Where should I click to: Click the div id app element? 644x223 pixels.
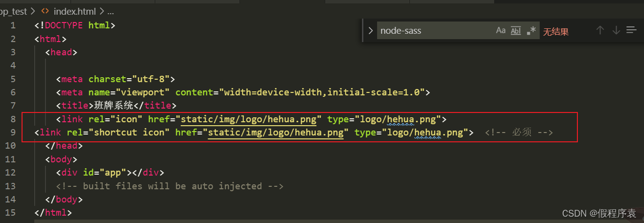pyautogui.click(x=110, y=173)
